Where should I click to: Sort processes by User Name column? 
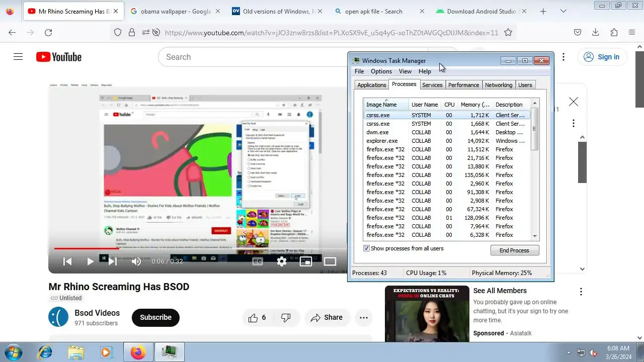coord(425,105)
